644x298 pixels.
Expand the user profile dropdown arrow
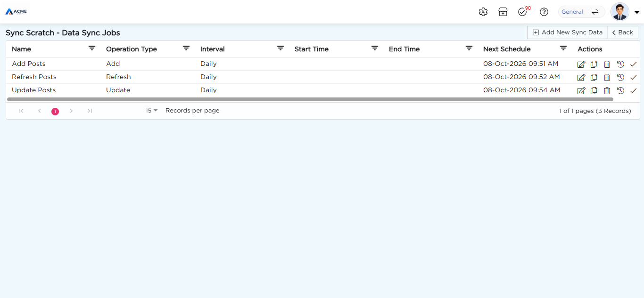pos(637,12)
